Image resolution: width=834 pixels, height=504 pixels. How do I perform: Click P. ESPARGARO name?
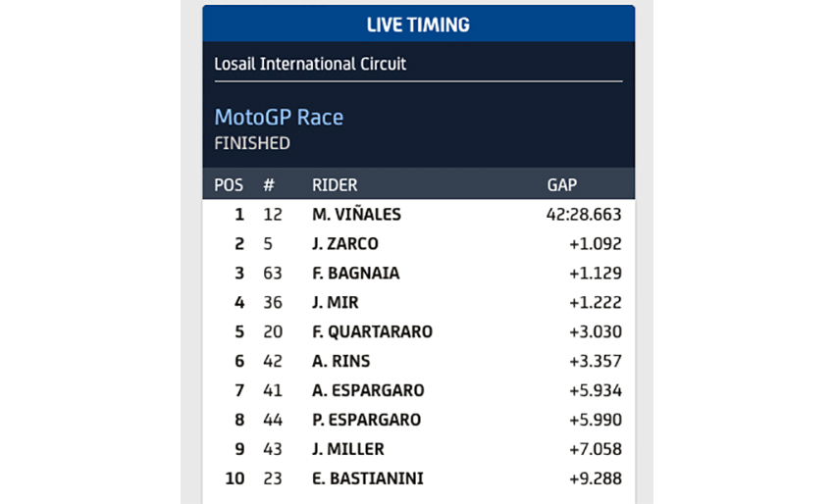coord(366,420)
